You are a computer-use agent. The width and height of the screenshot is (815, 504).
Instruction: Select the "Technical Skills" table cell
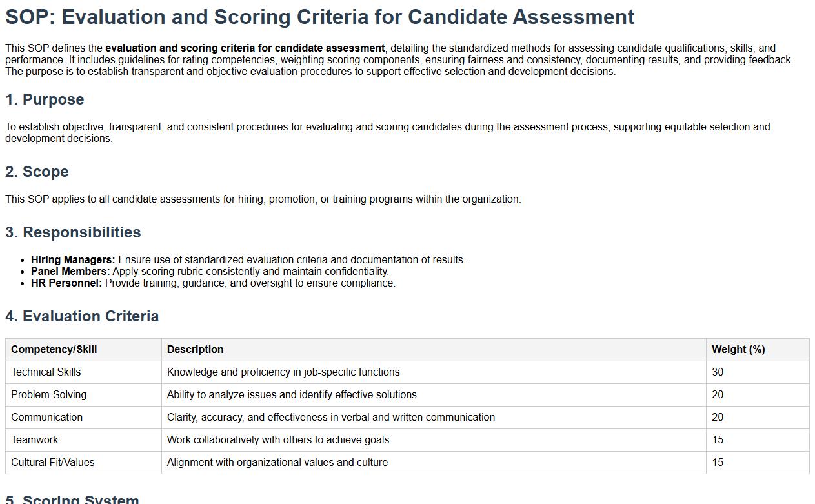(46, 372)
